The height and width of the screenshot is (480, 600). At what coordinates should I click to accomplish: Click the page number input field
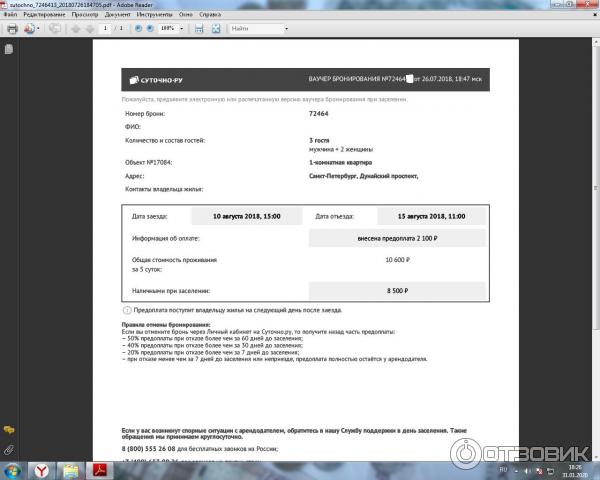tap(104, 28)
